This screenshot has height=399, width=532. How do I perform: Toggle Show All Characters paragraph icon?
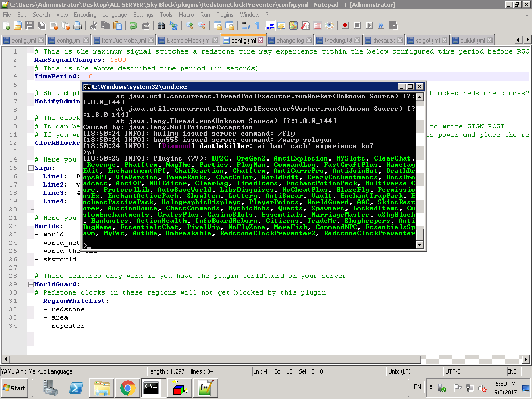pos(257,25)
